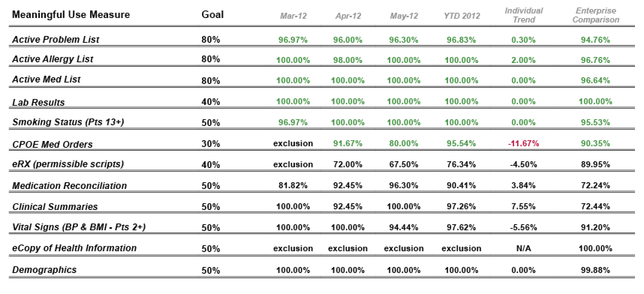The width and height of the screenshot is (644, 294).
Task: Click the Smoking Status (Pts 13+) label
Action: click(x=68, y=122)
